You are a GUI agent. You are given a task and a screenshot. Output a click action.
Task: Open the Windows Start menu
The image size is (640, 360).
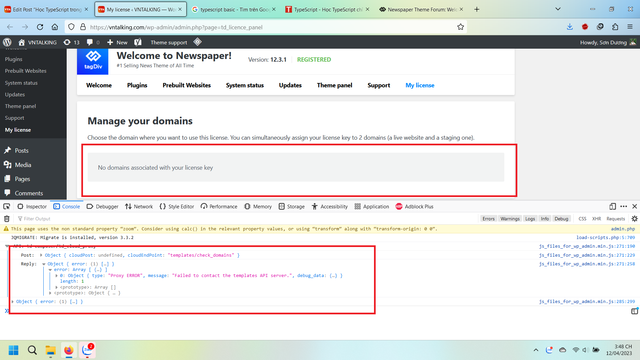(13, 350)
